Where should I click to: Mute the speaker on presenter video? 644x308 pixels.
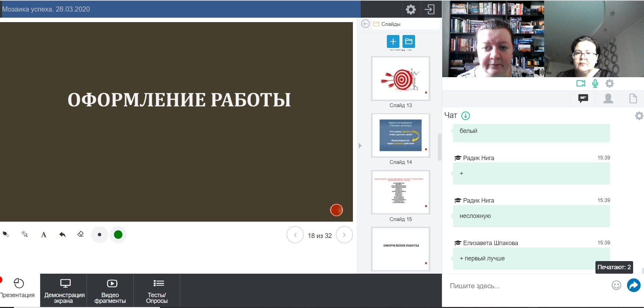539,72
